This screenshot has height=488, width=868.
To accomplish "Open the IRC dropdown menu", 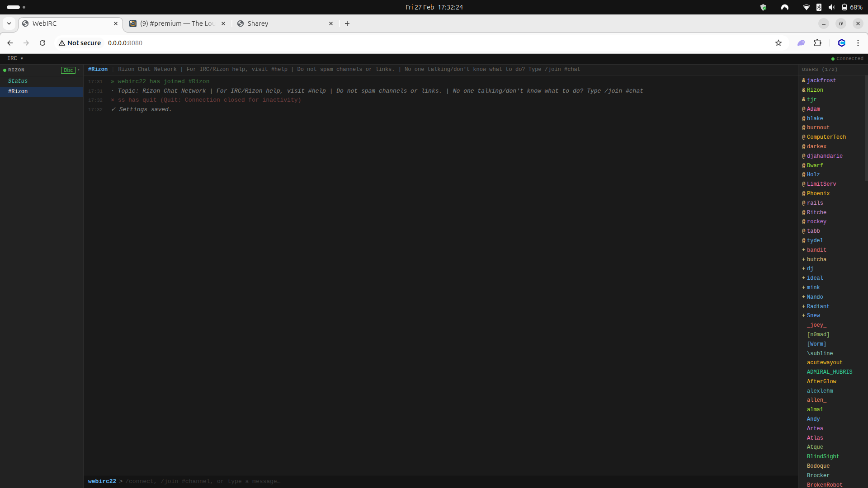I will (x=15, y=58).
